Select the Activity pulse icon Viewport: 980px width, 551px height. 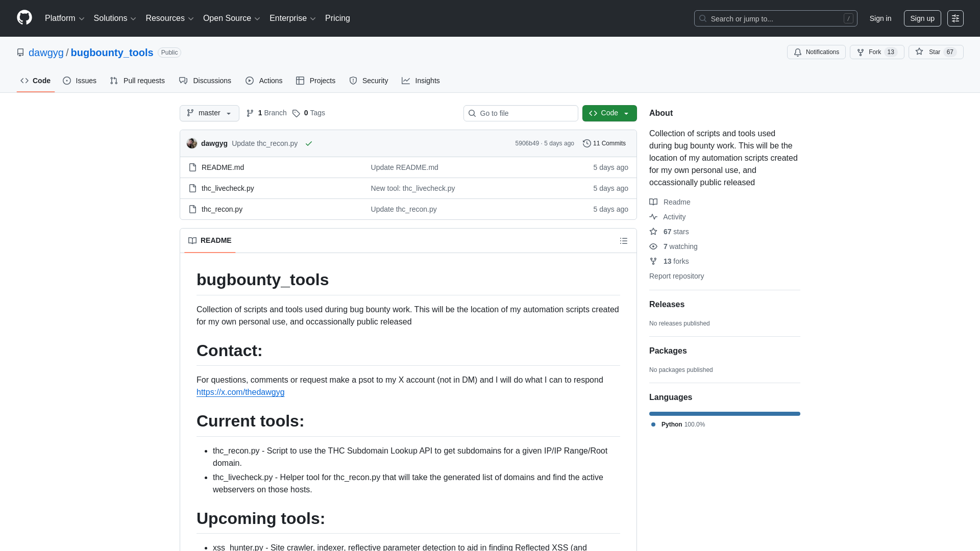654,217
